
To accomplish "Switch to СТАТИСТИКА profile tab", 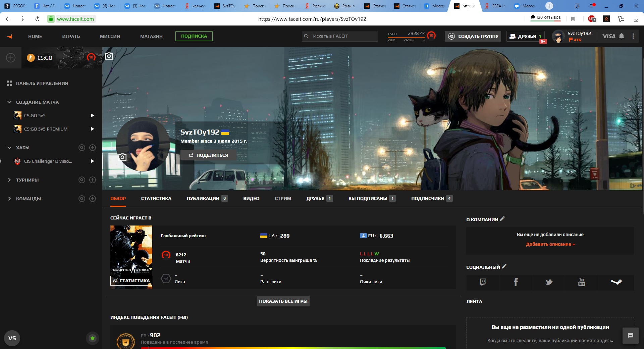I will (156, 198).
